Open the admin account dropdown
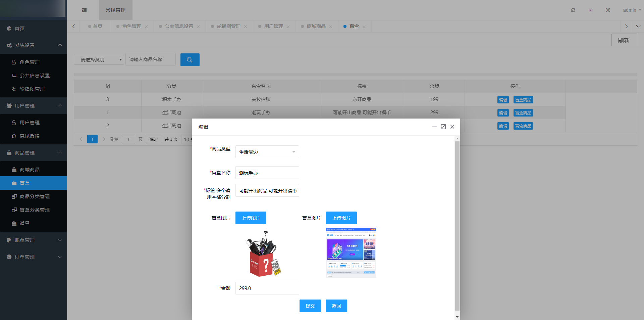The image size is (644, 320). [631, 10]
